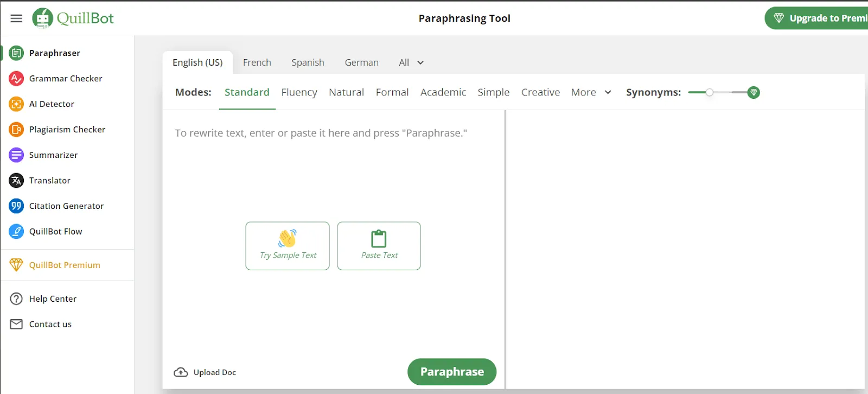The height and width of the screenshot is (394, 868).
Task: Click the Paste Text button
Action: [x=379, y=246]
